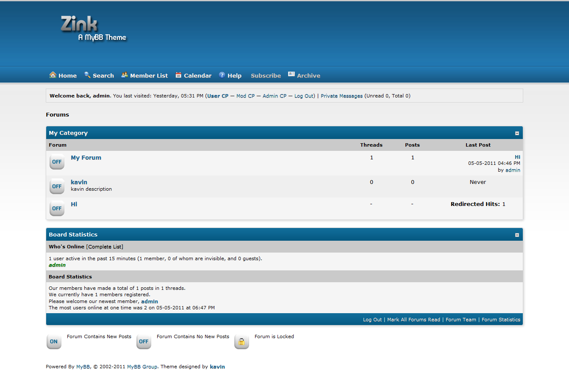Viewport: 569px width, 392px height.
Task: Click the Zink logo in the header
Action: coord(94,29)
